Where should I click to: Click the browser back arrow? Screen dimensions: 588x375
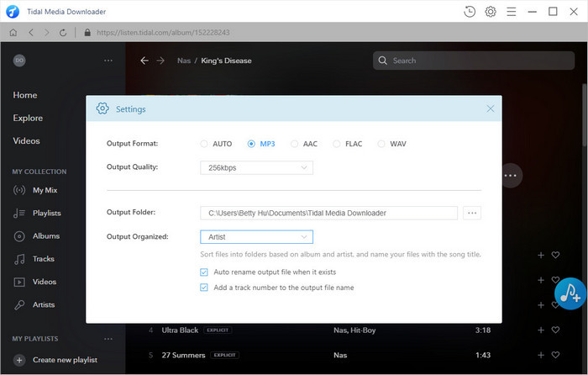[x=30, y=33]
